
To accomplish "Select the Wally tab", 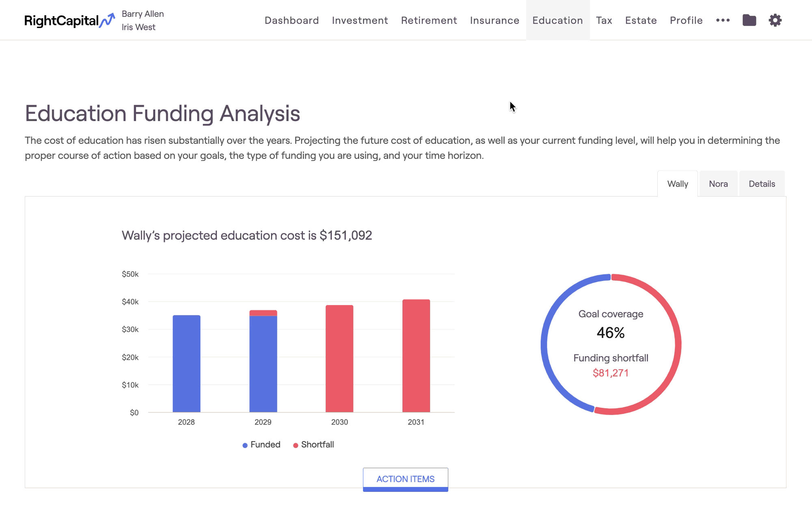I will [x=677, y=184].
